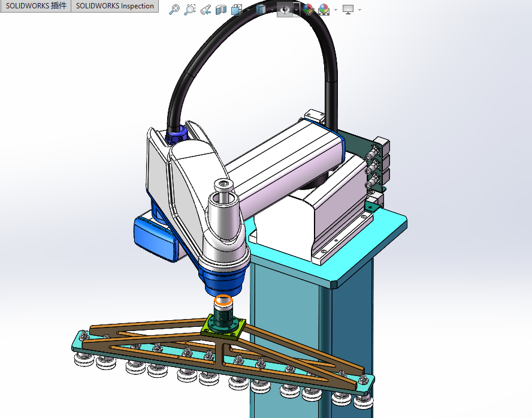The width and height of the screenshot is (532, 418).
Task: Return to the Previous View
Action: click(205, 10)
